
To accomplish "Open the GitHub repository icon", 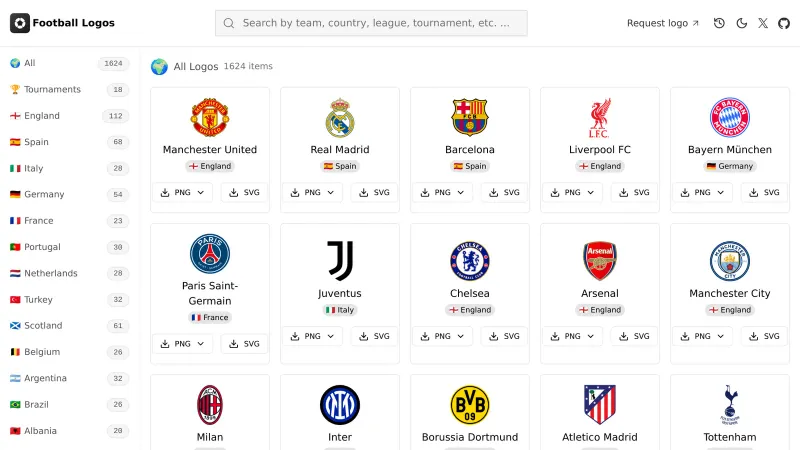I will click(783, 23).
